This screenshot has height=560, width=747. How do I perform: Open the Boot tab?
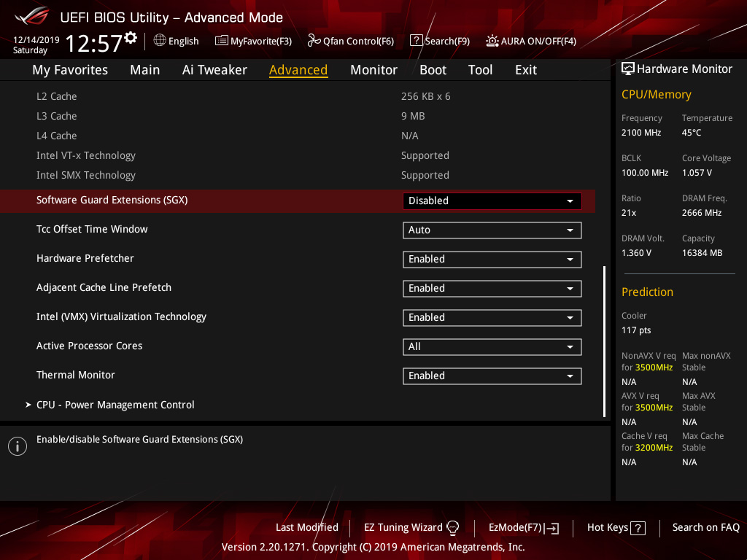(433, 70)
